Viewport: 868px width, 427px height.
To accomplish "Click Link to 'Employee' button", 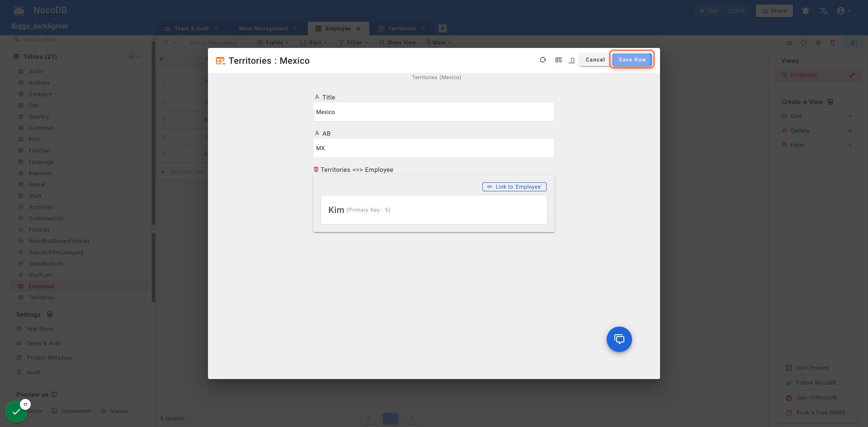I will click(x=514, y=187).
